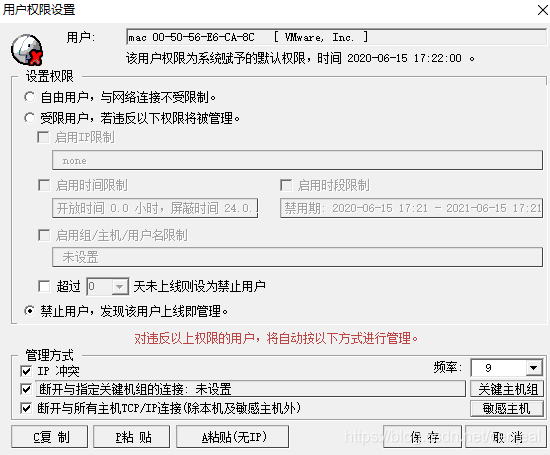This screenshot has width=550, height=455.
Task: Click the 管理方式 group label
Action: click(49, 355)
